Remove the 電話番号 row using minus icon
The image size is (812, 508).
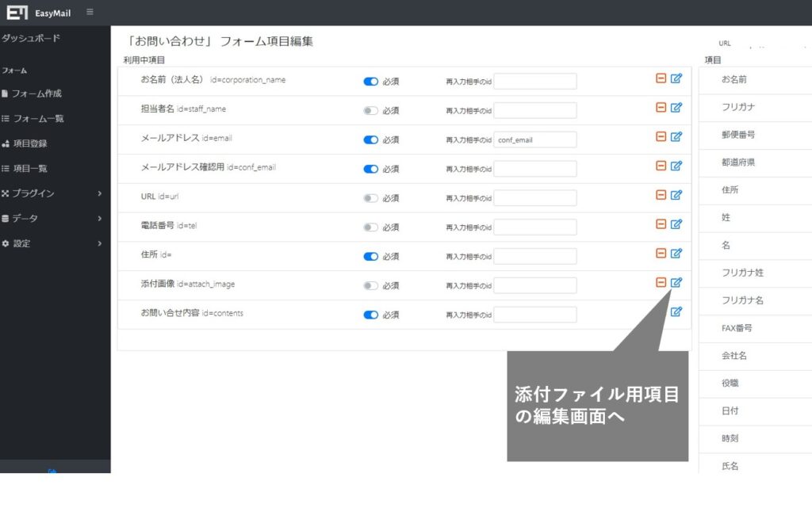click(x=661, y=224)
